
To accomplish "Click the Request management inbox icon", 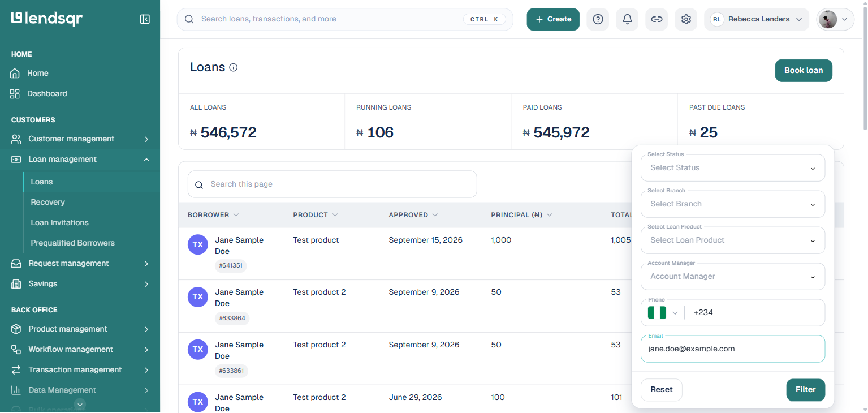I will click(16, 263).
